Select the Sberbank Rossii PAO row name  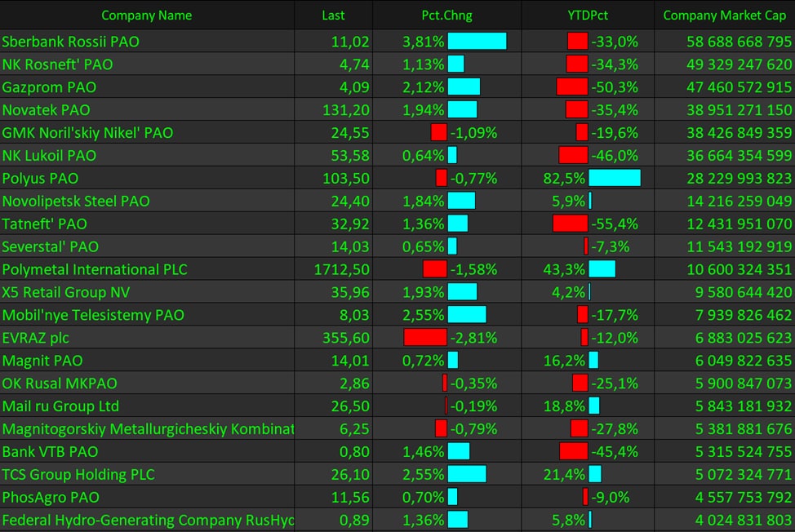click(71, 42)
